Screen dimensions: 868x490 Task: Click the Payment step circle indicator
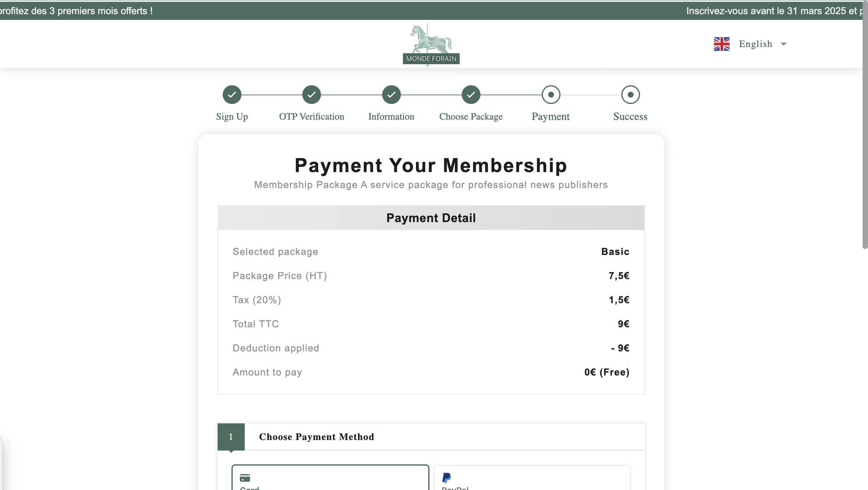551,95
